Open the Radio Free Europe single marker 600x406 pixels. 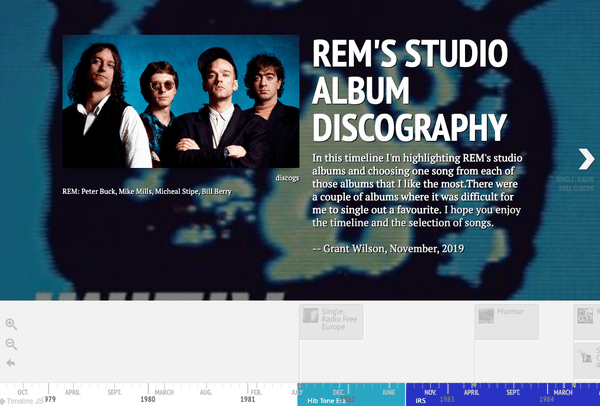[331, 322]
